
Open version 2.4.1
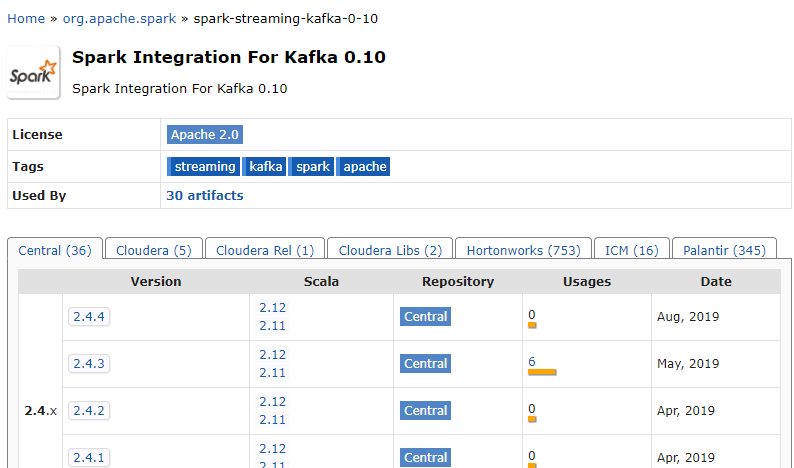(x=89, y=458)
